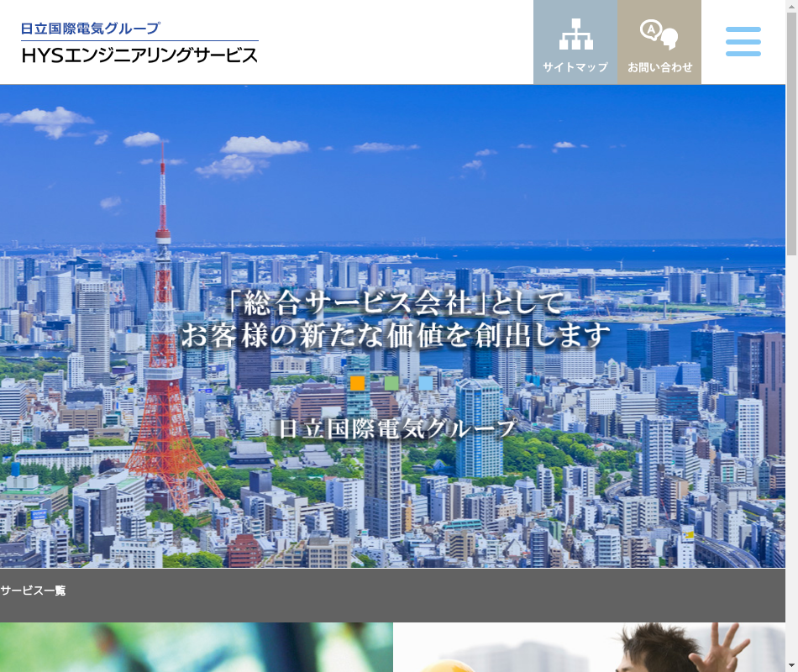This screenshot has width=798, height=672.
Task: Click the HYSエンジニアリングサービス logo
Action: 139,55
